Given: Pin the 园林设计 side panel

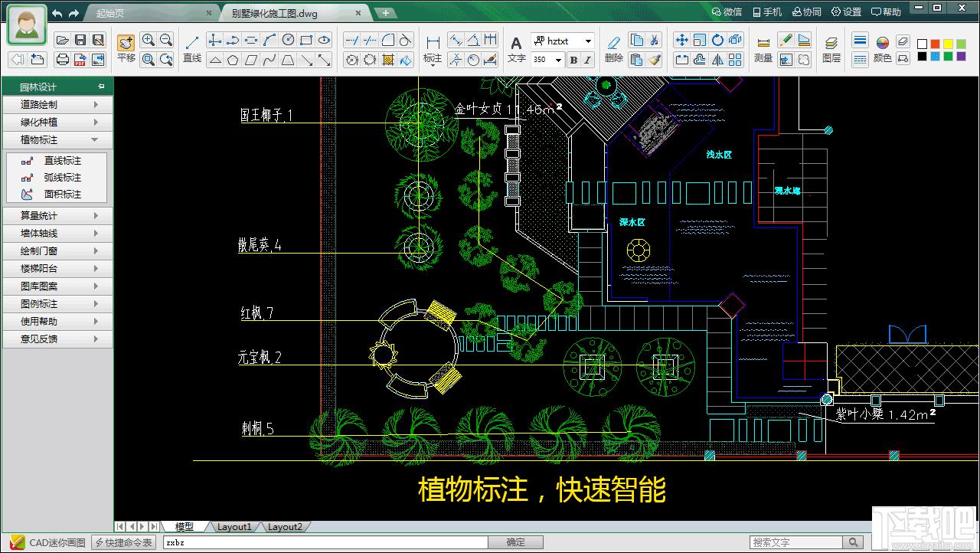Looking at the screenshot, I should [x=101, y=87].
